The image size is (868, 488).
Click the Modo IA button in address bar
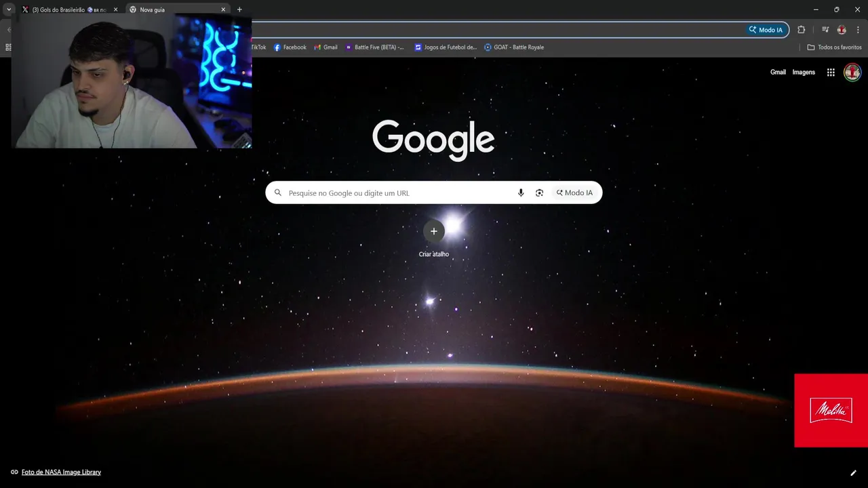766,30
